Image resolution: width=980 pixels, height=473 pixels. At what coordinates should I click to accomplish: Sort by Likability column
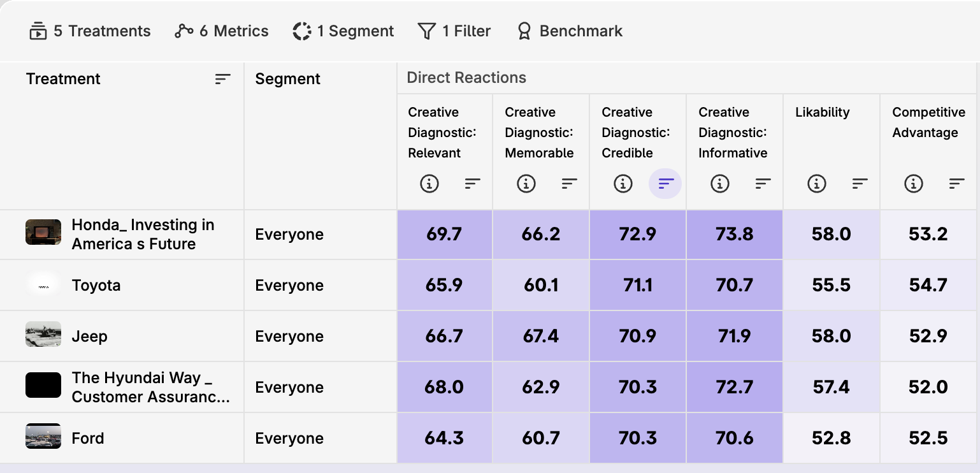click(860, 184)
